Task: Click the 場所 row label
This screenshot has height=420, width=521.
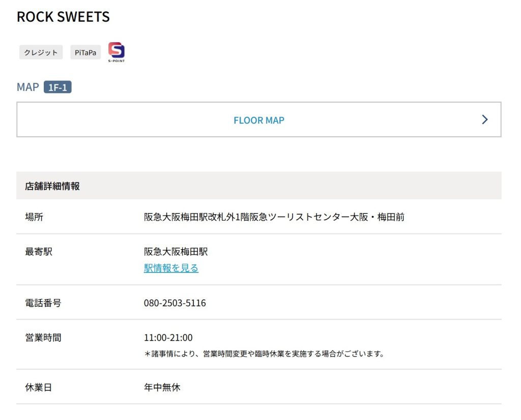Action: click(34, 217)
